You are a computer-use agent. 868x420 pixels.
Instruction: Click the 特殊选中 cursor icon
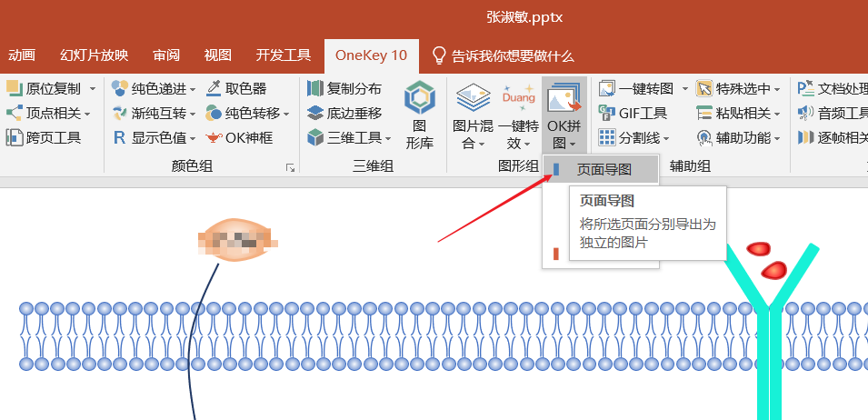[704, 88]
